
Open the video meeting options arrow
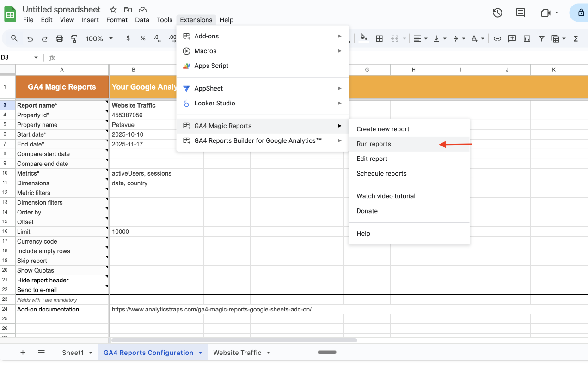[557, 13]
